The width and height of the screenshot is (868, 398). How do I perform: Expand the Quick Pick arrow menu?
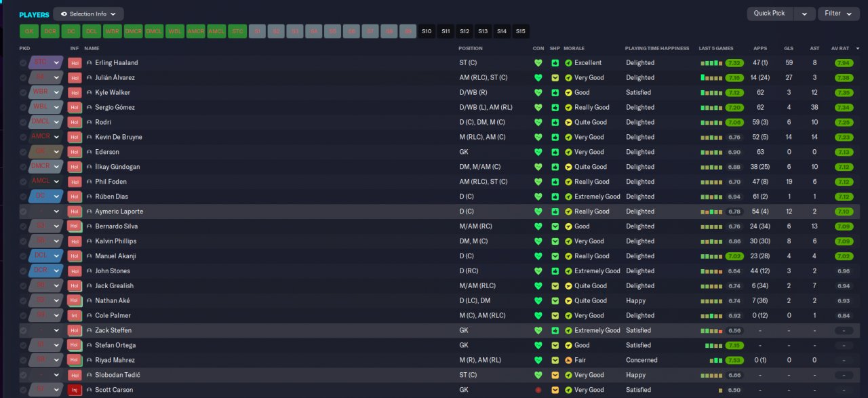(x=804, y=14)
